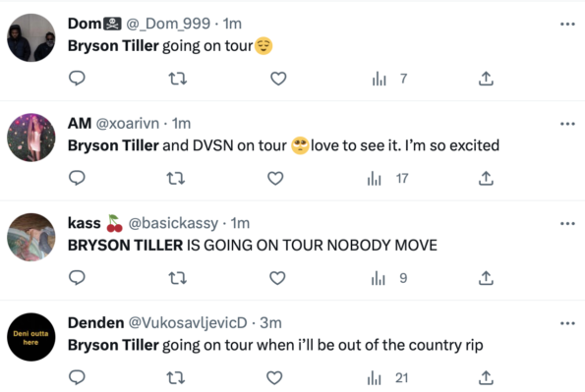The height and width of the screenshot is (392, 585).
Task: Open more options on kass's tweet
Action: (x=567, y=224)
